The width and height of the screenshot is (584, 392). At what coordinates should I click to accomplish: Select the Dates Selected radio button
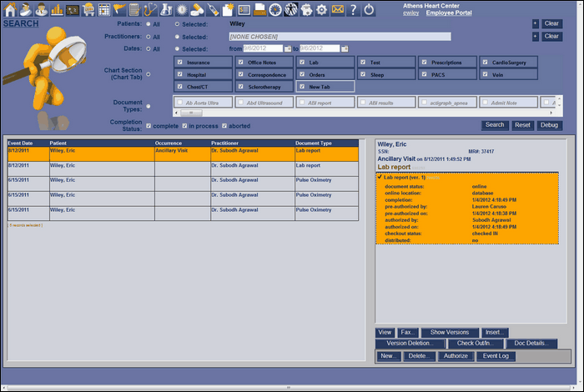[177, 48]
